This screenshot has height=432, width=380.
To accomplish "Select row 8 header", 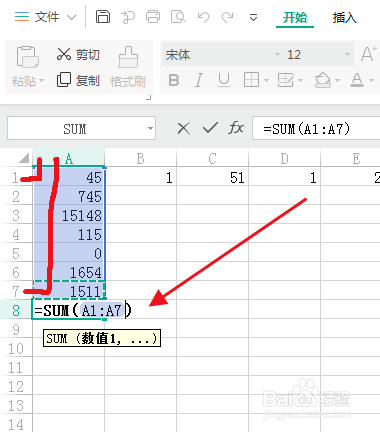I will 16,310.
